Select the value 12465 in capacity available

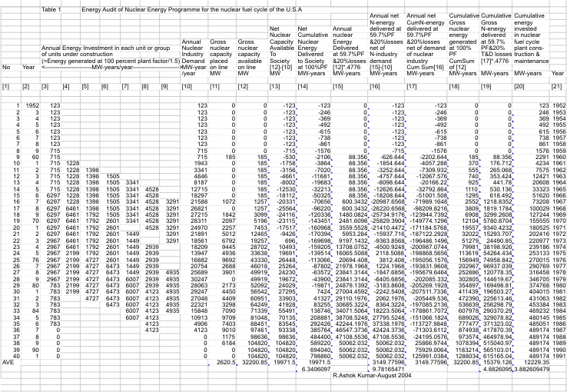click(x=259, y=234)
